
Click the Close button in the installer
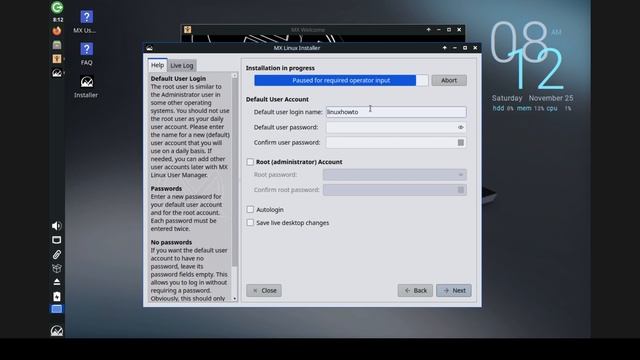264,291
